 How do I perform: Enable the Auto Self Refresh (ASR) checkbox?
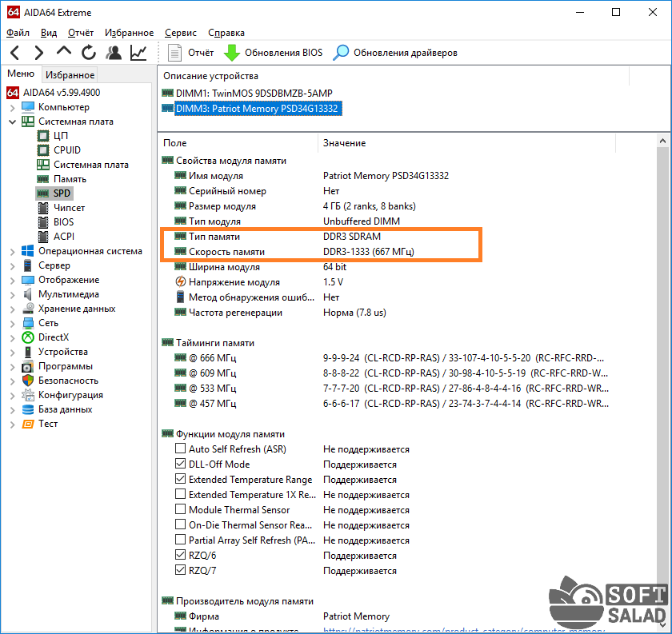(x=180, y=449)
